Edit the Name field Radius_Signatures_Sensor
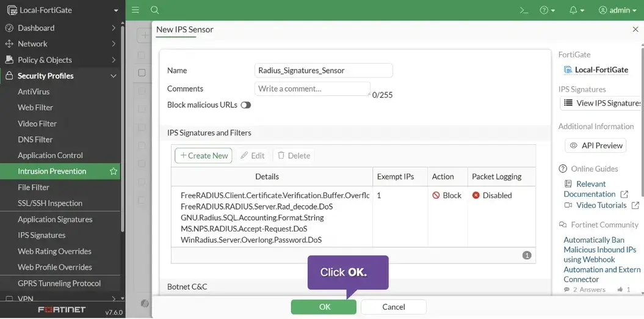The image size is (644, 319). pos(324,70)
